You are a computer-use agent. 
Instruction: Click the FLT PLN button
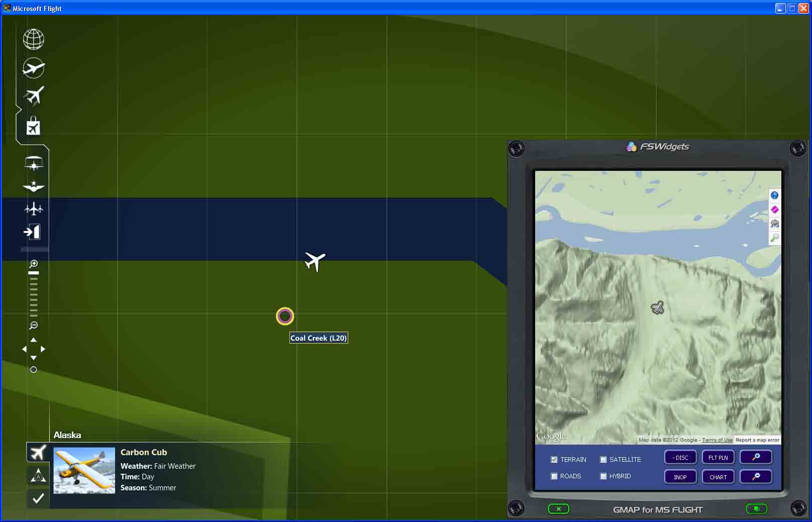pos(718,457)
